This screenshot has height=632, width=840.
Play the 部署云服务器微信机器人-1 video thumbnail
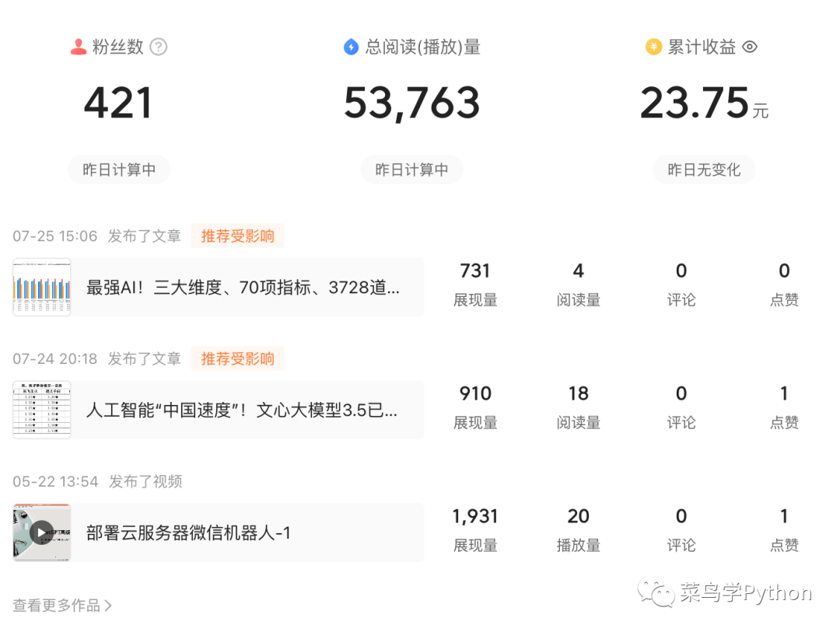pyautogui.click(x=42, y=532)
